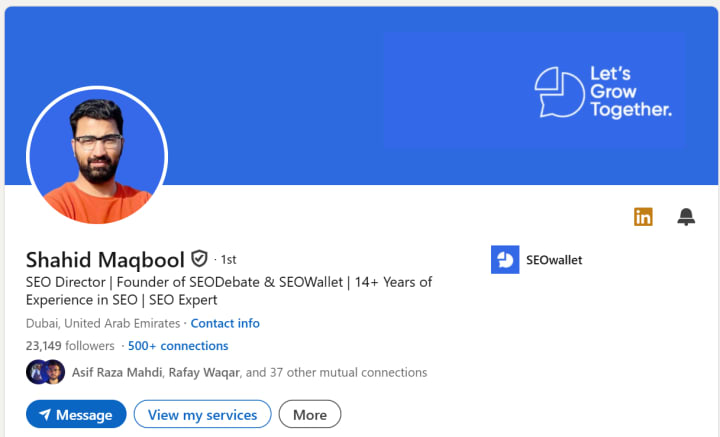Click the Shahid Maqbool name heading

pos(105,259)
